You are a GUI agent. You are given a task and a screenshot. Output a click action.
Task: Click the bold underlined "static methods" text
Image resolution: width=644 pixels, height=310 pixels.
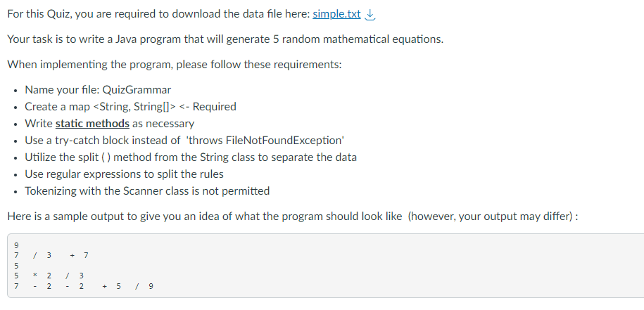coord(92,123)
